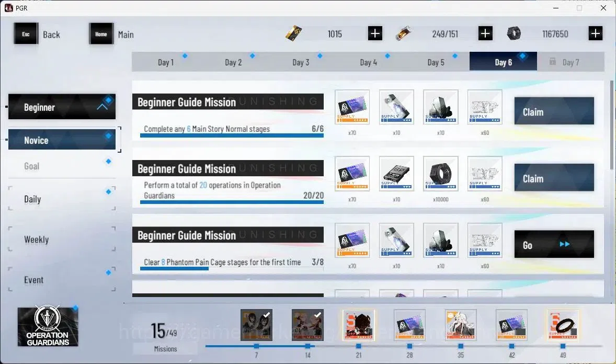Refill serum with the plus beside 249/151
This screenshot has width=616, height=364.
485,33
